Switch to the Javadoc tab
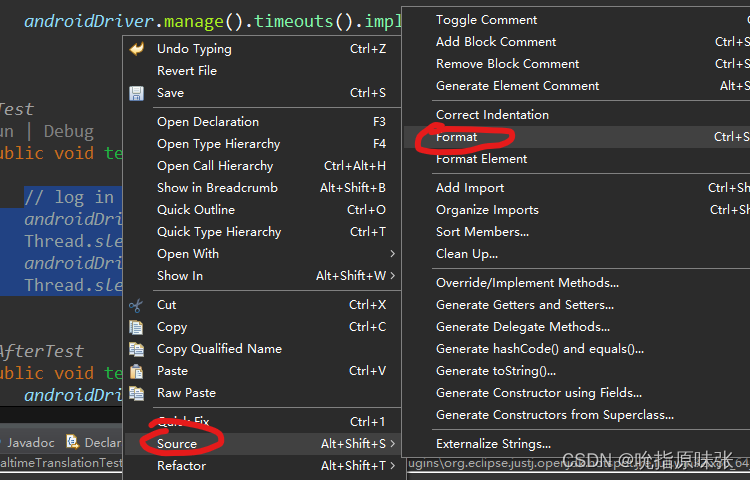Viewport: 750px width, 480px height. click(x=30, y=442)
